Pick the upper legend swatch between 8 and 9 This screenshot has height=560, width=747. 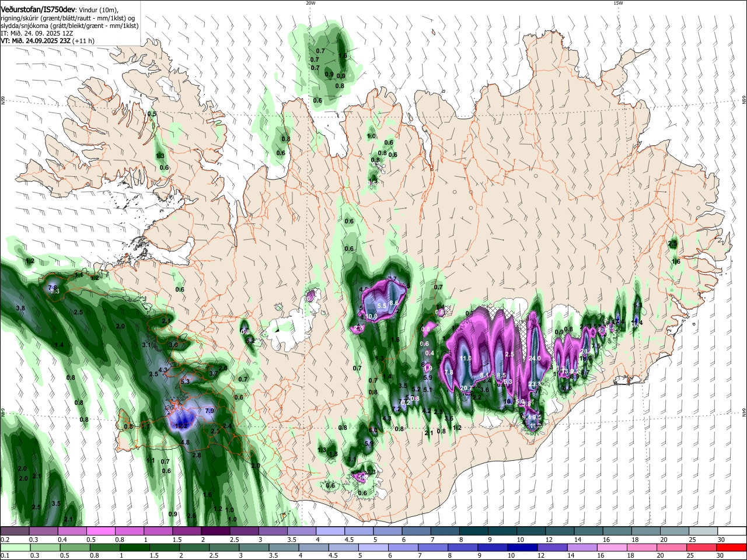[x=473, y=531]
